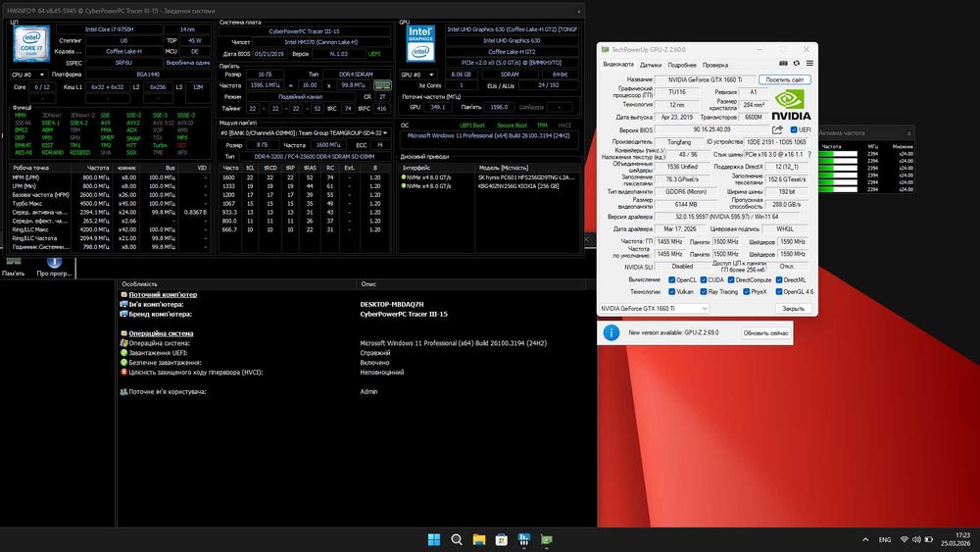The height and width of the screenshot is (552, 980).
Task: Toggle the Vulkan checkbox
Action: [671, 292]
